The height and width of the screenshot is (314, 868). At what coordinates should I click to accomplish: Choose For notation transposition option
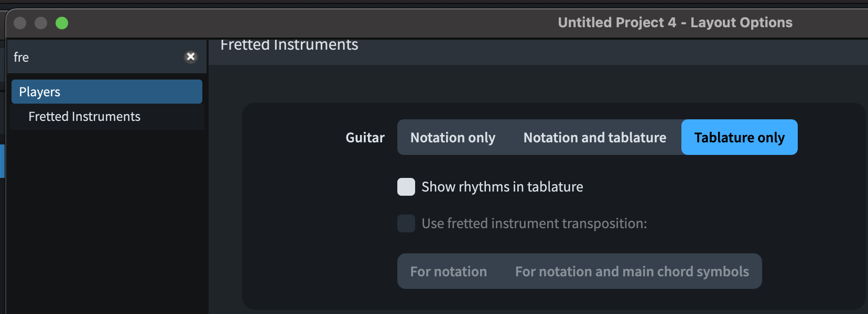449,272
